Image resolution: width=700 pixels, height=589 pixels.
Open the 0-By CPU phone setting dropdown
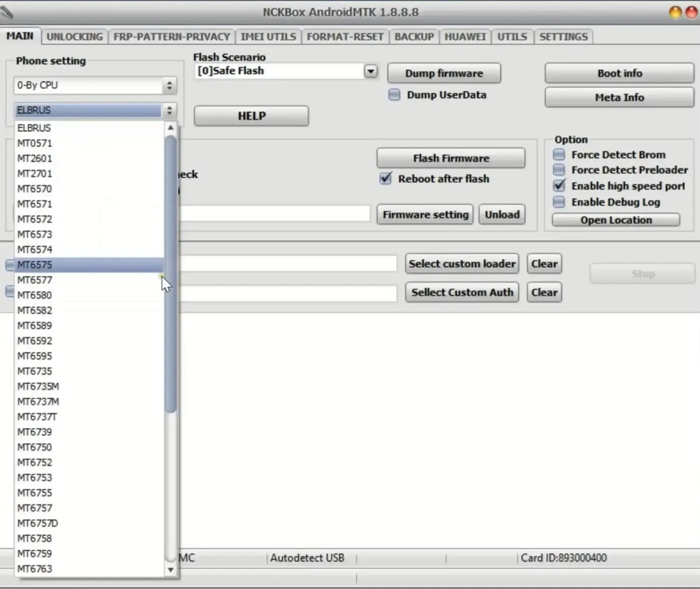[x=95, y=85]
